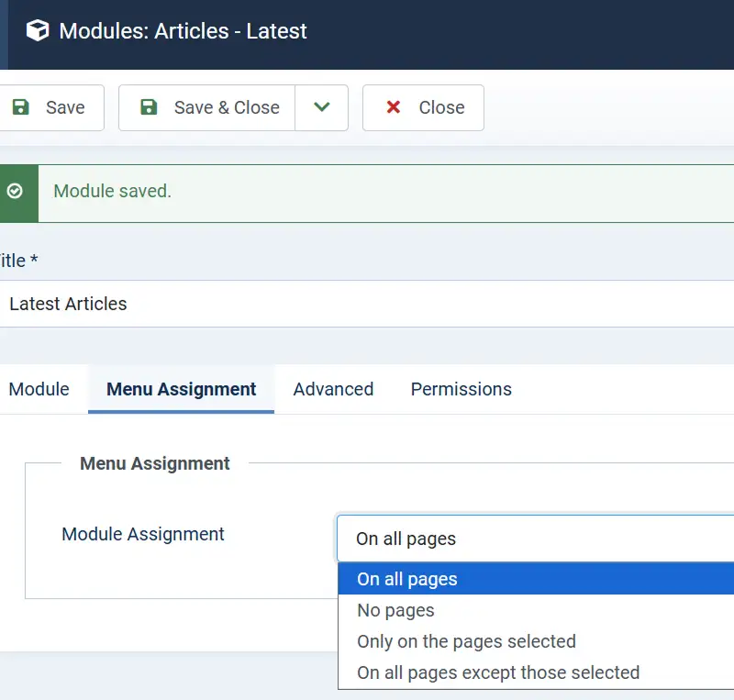This screenshot has width=734, height=700.
Task: Switch to the Menu Assignment tab
Action: [x=181, y=389]
